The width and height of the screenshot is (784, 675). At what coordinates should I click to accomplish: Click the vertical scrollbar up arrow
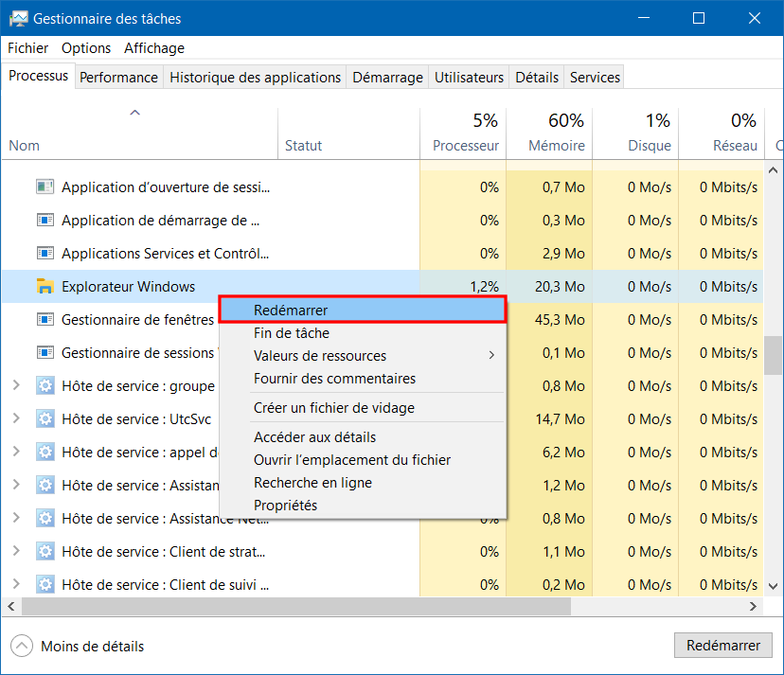(773, 170)
